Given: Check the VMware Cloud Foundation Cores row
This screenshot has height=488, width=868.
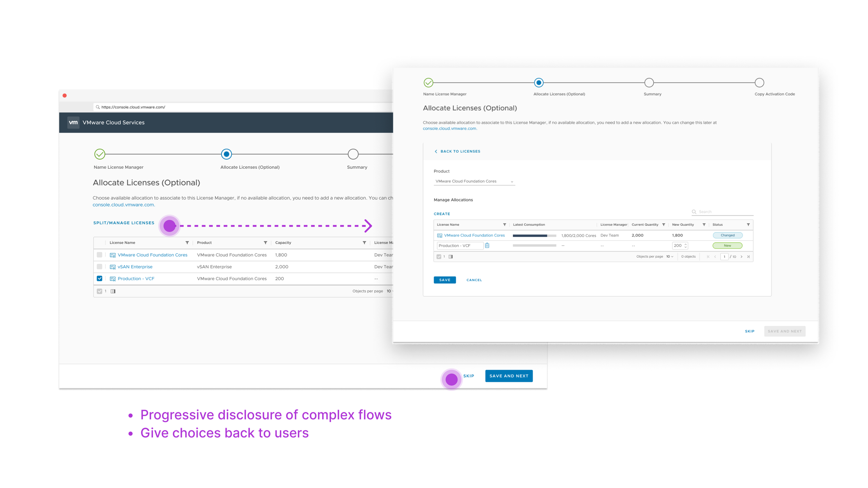Looking at the screenshot, I should tap(100, 255).
